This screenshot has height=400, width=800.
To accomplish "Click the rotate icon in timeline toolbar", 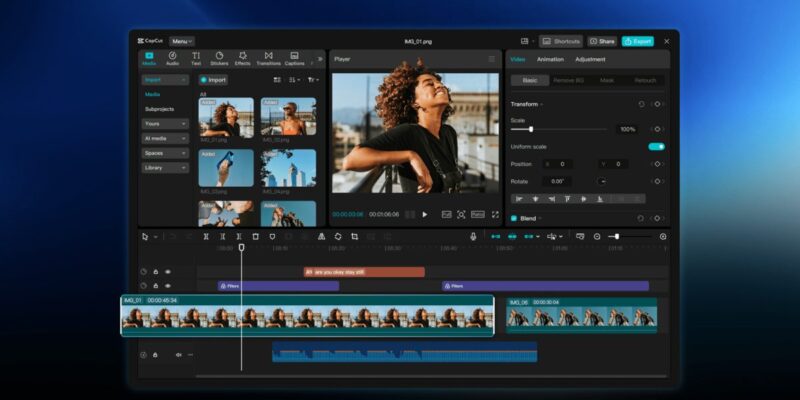I will pos(338,237).
